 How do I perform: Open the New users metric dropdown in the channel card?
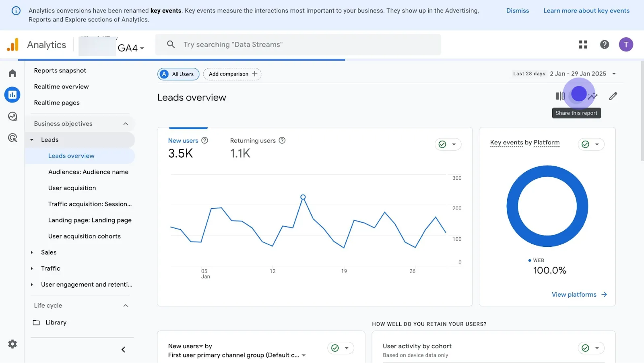(186, 346)
